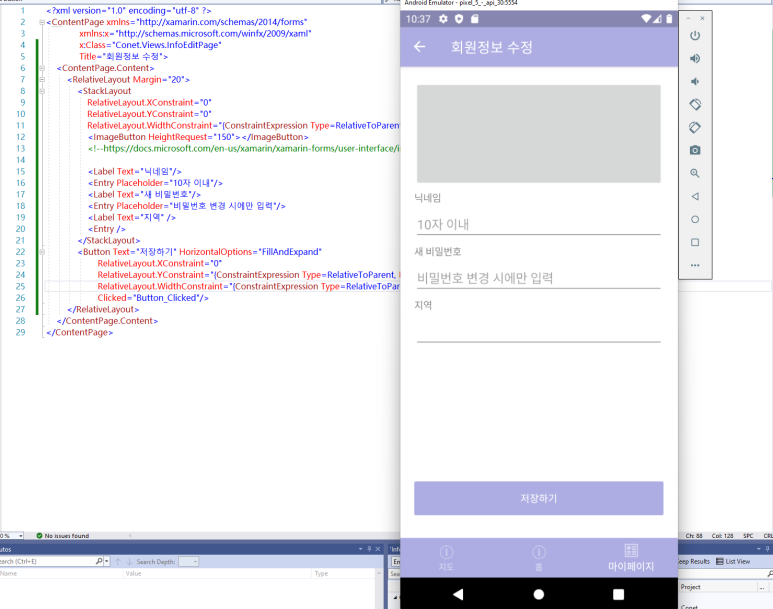Image resolution: width=773 pixels, height=609 pixels.
Task: Click the down arrow beside Search Depth
Action: (129, 561)
